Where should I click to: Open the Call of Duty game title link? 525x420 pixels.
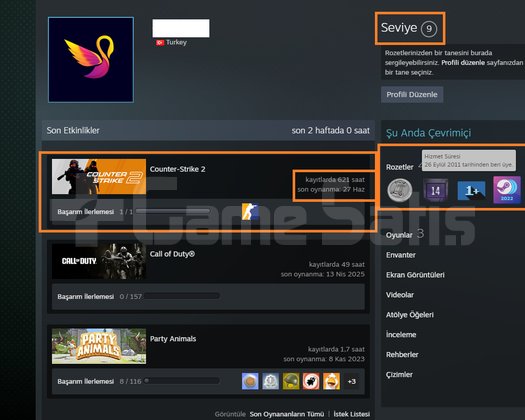(172, 254)
